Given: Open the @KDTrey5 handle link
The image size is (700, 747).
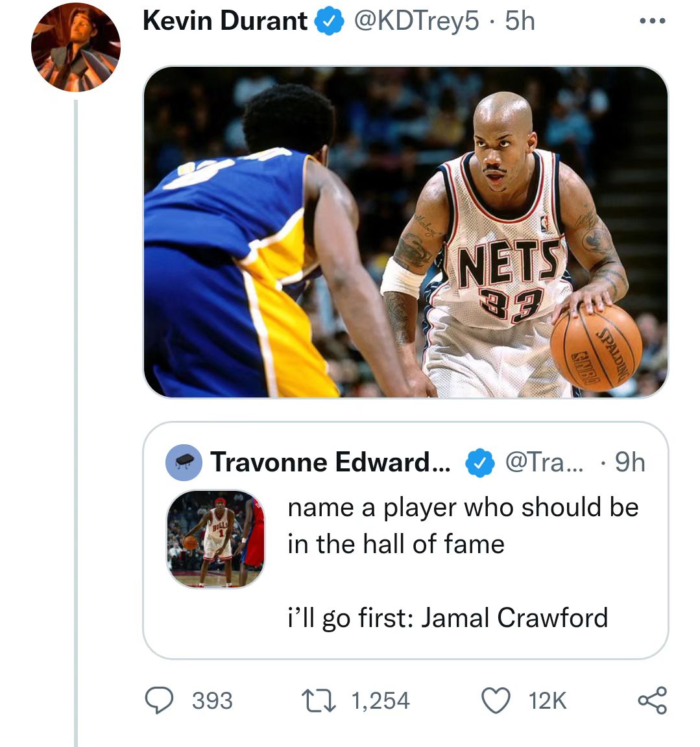Looking at the screenshot, I should pos(416,21).
